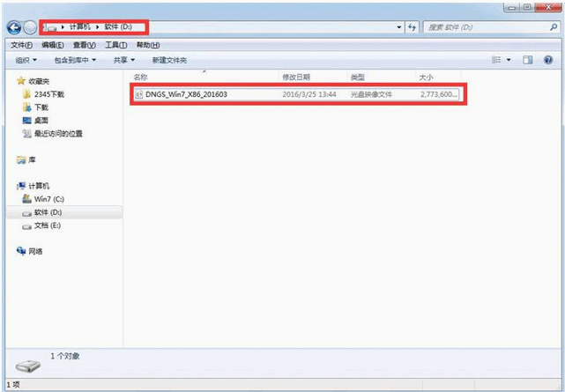
Task: Open the address bar history dropdown
Action: (x=399, y=27)
